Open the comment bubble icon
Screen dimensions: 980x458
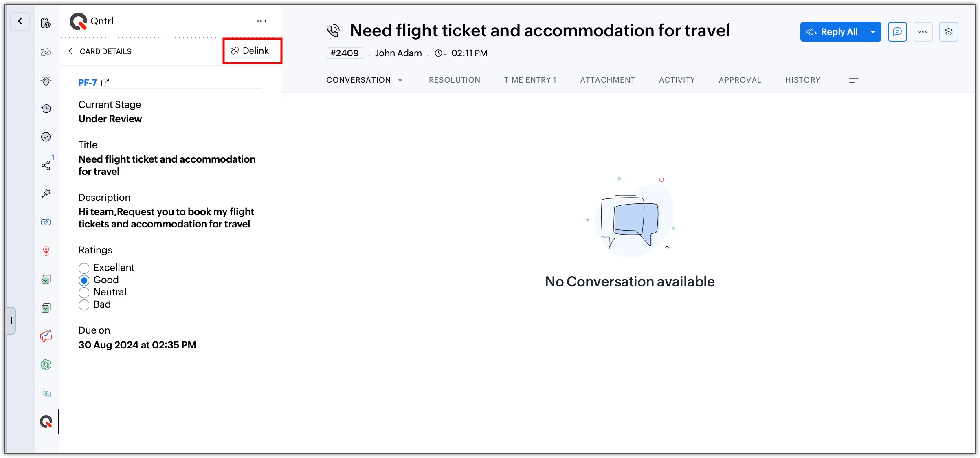[897, 32]
